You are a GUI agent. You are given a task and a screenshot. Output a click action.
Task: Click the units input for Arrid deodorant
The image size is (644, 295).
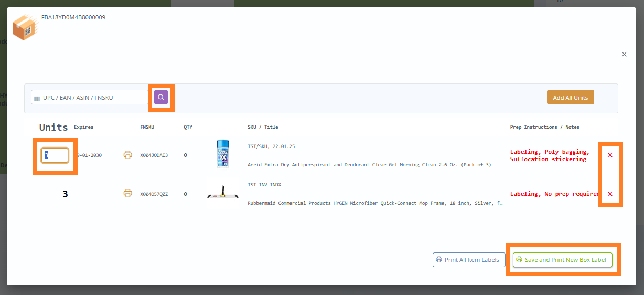[x=55, y=155]
